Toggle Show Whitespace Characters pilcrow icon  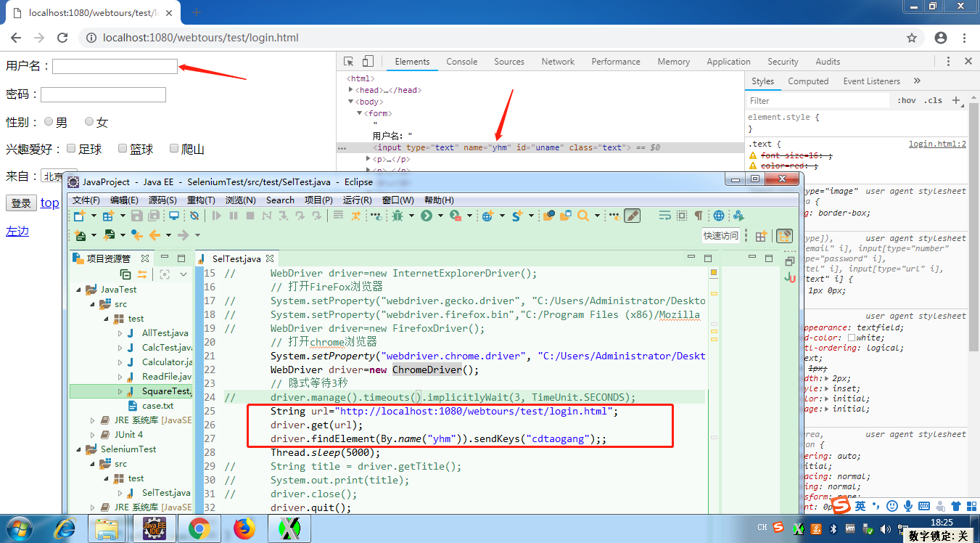point(698,216)
